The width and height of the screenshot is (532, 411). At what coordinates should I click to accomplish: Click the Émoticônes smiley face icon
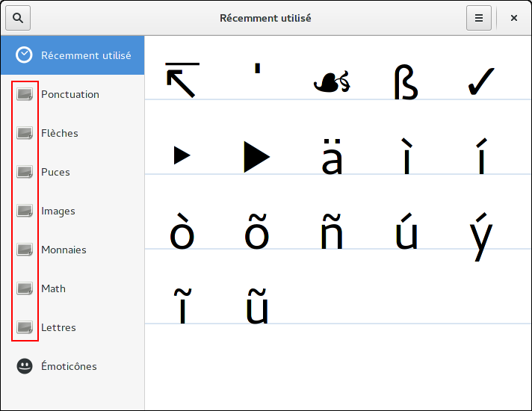tap(25, 366)
